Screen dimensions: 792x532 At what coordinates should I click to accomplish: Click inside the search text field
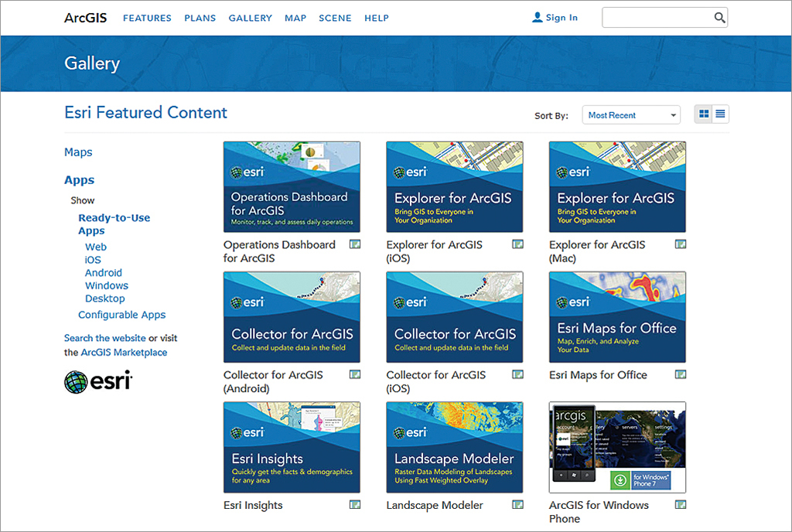[x=656, y=18]
